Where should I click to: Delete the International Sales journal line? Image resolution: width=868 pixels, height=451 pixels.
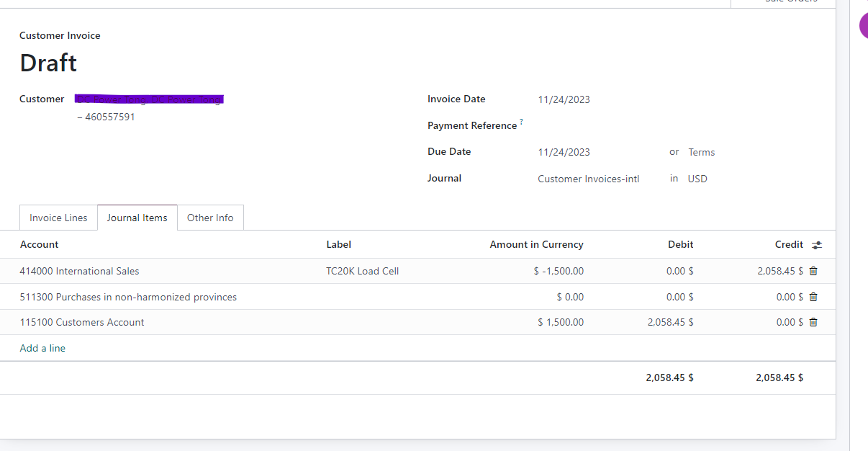(x=813, y=271)
